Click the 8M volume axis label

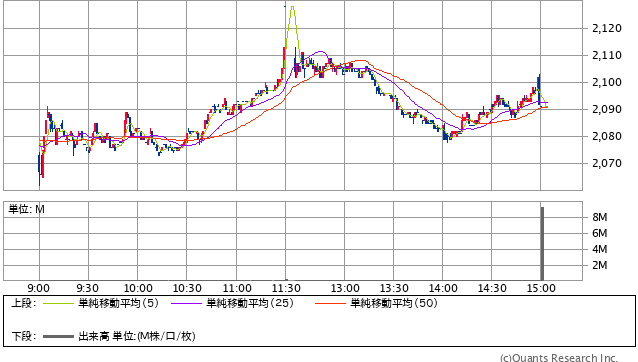[x=600, y=217]
